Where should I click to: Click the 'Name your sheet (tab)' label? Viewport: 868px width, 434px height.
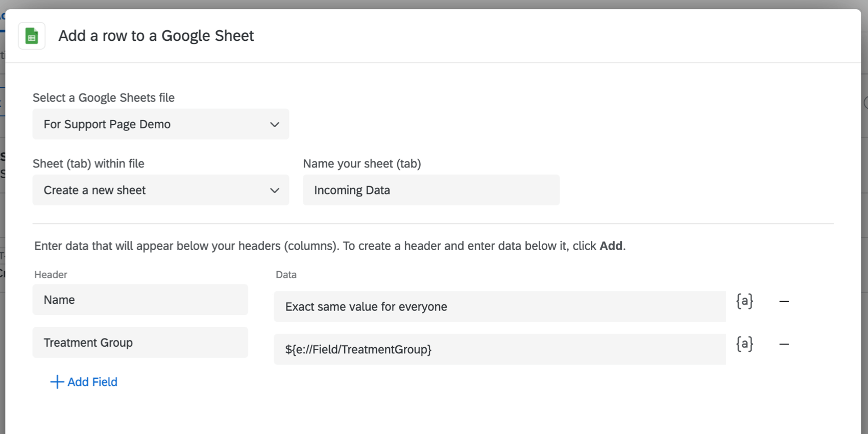coord(361,163)
